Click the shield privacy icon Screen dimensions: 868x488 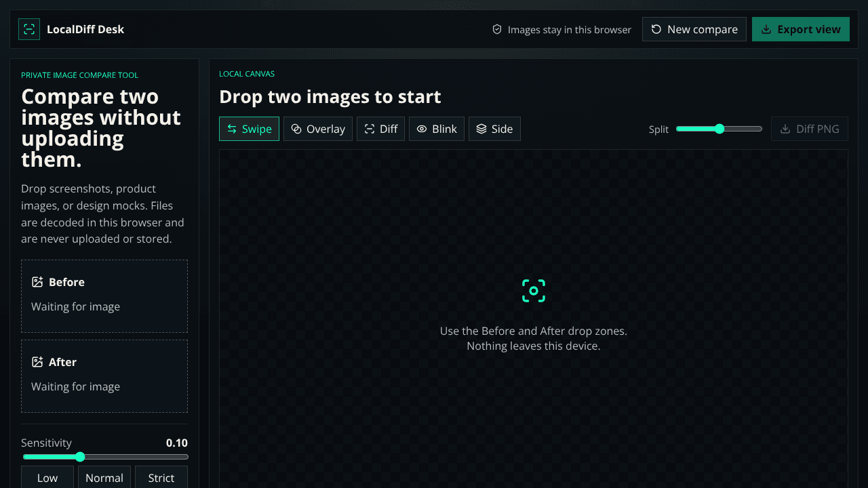[497, 30]
